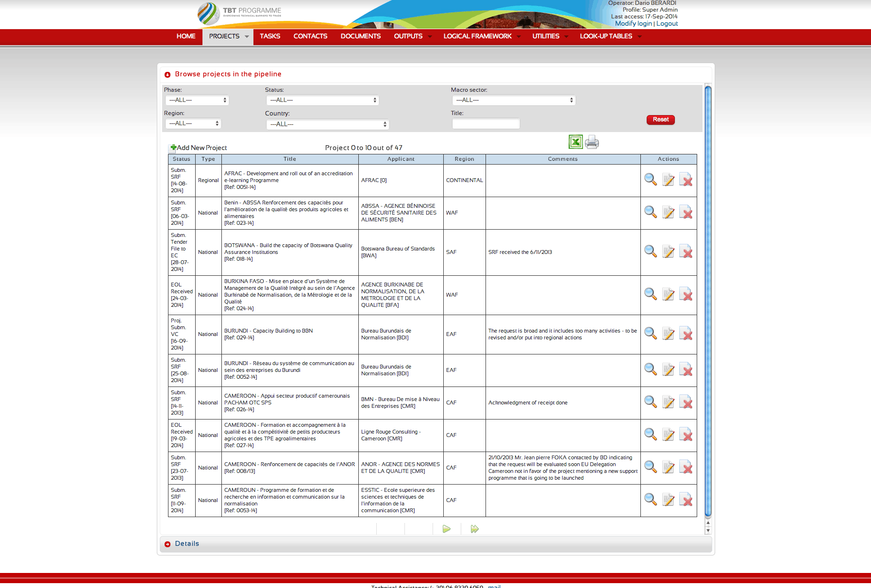This screenshot has width=871, height=588.
Task: Jump to last page of projects
Action: [x=475, y=529]
